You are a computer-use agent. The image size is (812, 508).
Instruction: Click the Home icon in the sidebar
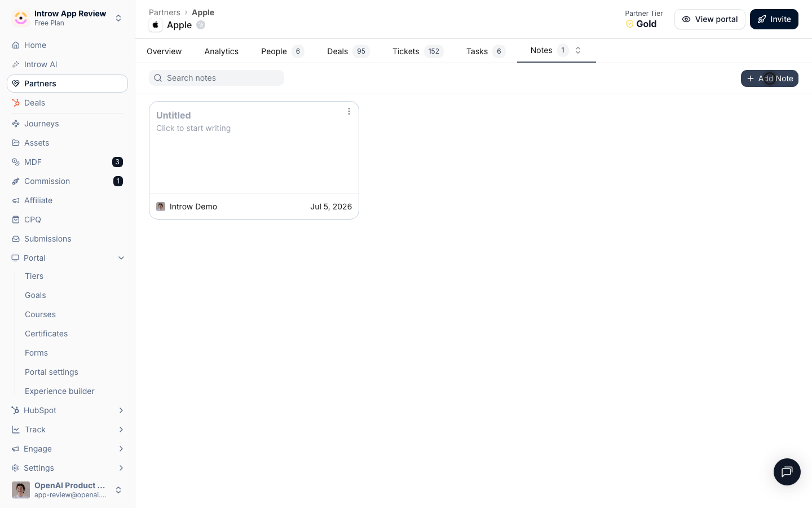[x=16, y=45]
